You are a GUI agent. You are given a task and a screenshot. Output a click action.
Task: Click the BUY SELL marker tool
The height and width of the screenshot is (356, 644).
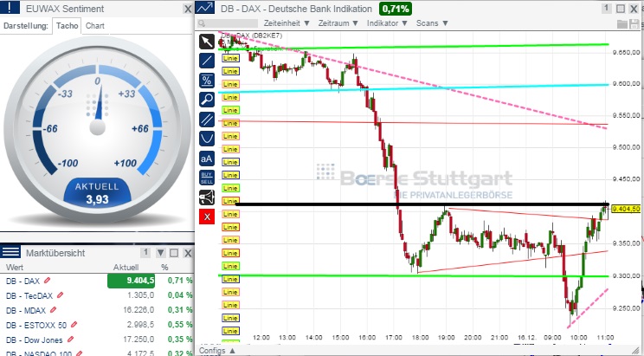coord(207,178)
